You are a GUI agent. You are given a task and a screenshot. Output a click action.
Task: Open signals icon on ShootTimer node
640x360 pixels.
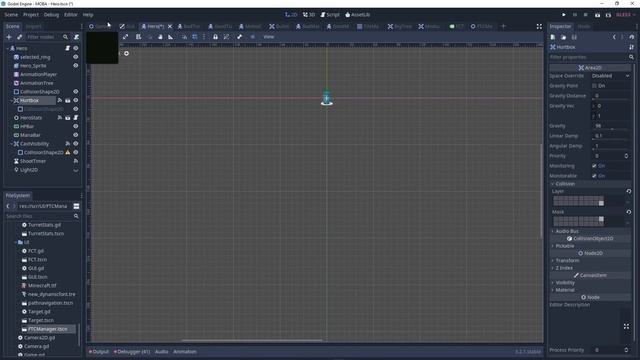[76, 161]
